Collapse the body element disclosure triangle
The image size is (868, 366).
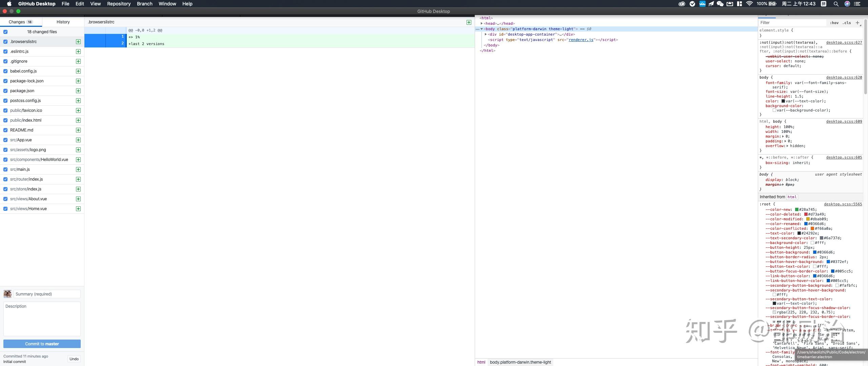click(x=482, y=29)
